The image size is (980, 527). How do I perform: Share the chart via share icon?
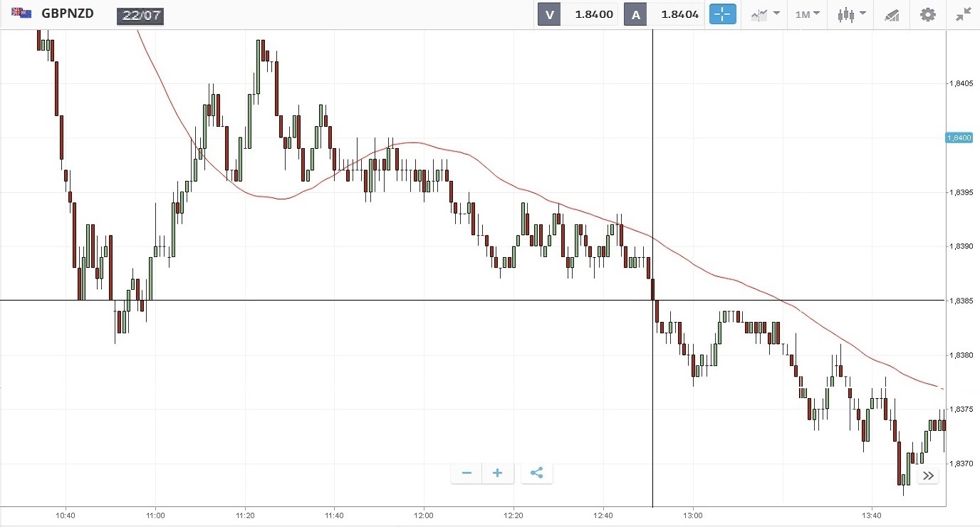537,473
